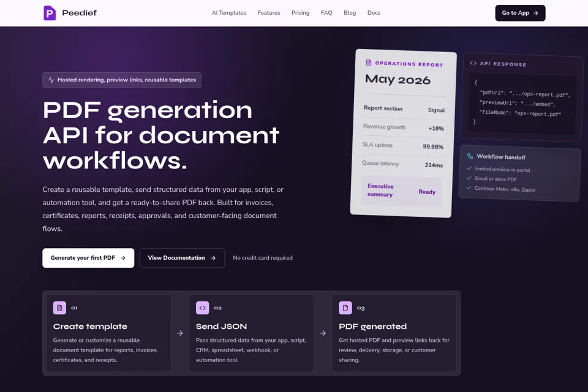Click the pdfUrl line in API response
The image size is (588, 392).
(525, 94)
